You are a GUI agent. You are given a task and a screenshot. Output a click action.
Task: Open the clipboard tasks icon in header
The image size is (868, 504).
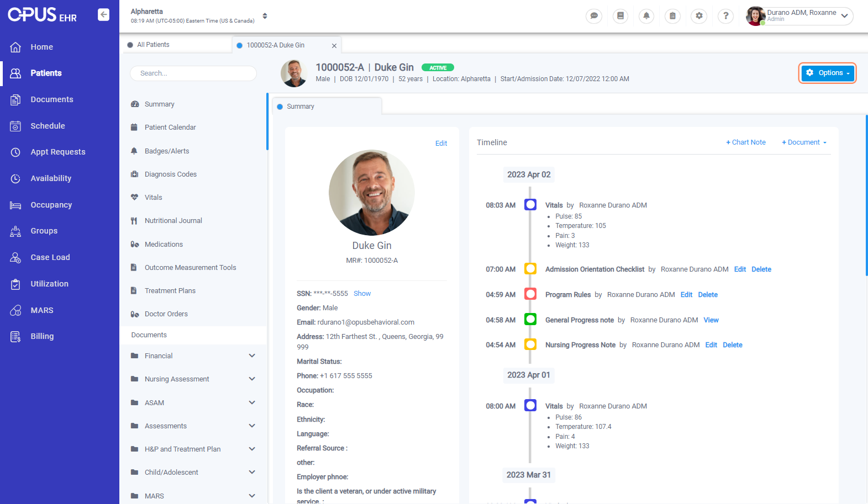pyautogui.click(x=672, y=16)
